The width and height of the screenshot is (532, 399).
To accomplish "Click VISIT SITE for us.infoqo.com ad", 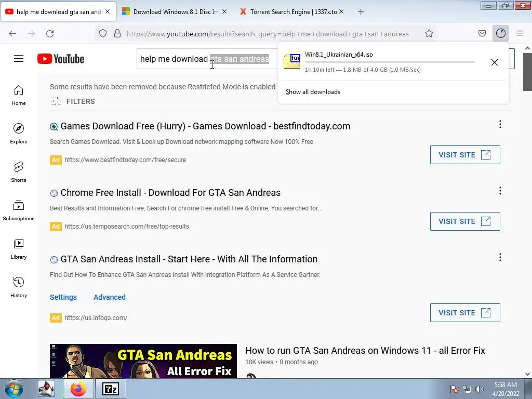I will click(465, 313).
